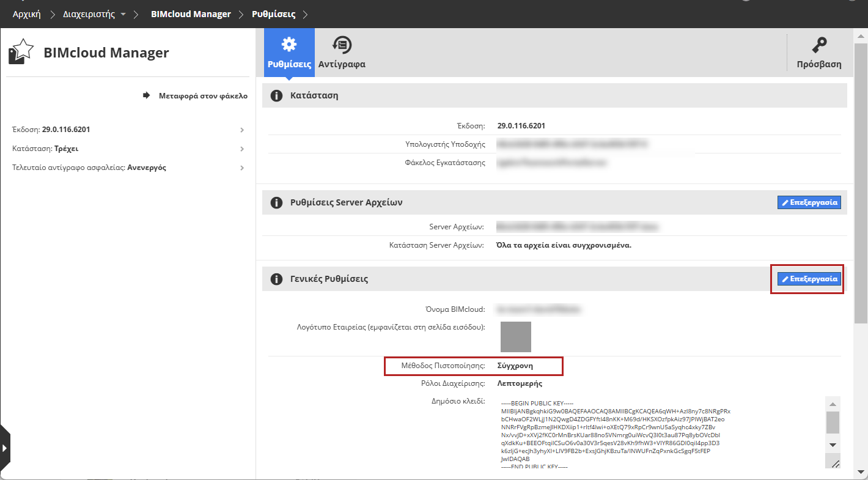Click the public key box's scrollbar thumb
The width and height of the screenshot is (868, 480).
click(833, 422)
